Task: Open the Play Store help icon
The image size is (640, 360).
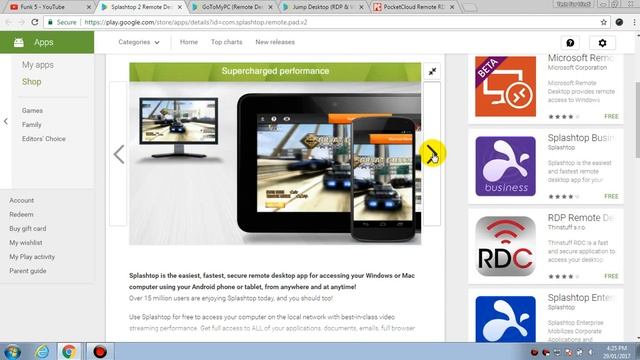Action: [x=570, y=42]
